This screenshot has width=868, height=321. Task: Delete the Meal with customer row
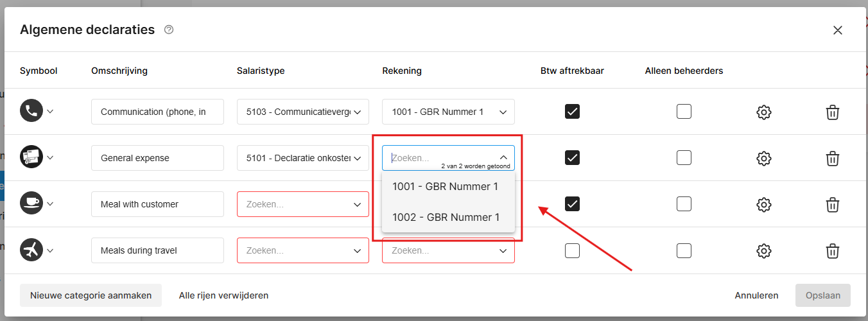point(832,205)
